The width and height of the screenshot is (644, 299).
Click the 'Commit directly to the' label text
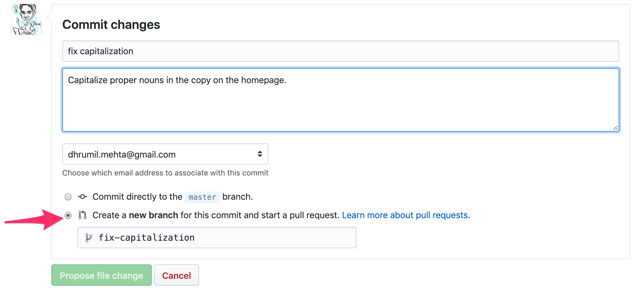coord(137,197)
